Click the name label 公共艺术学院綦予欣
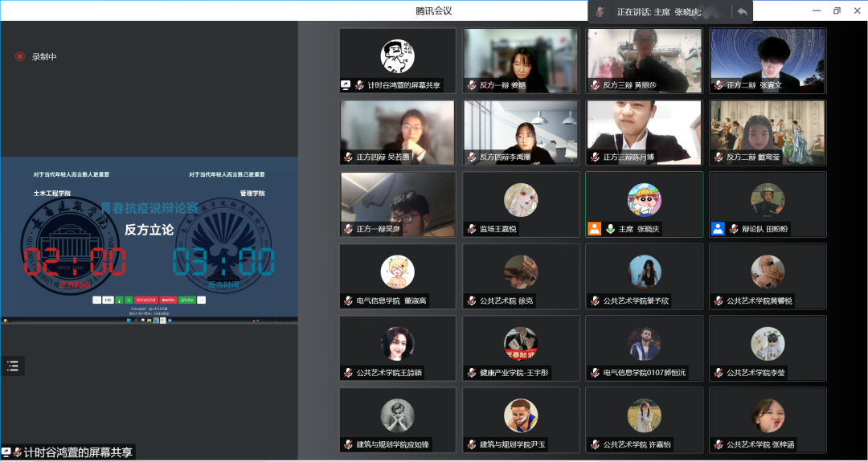 (637, 301)
